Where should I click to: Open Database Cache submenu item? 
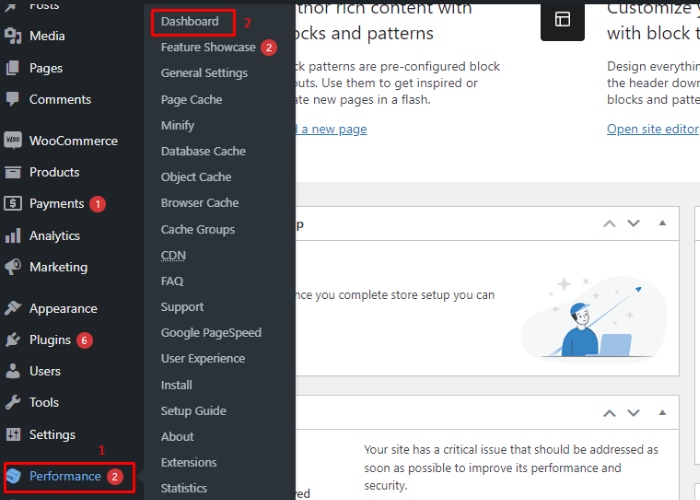203,151
